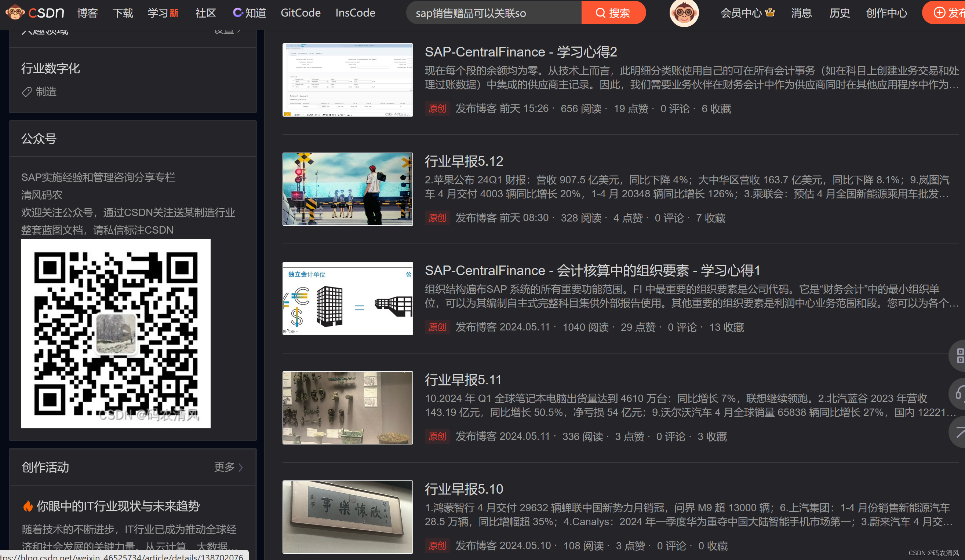Click the 原创 tag on 学习心得2
The width and height of the screenshot is (965, 560).
(437, 109)
